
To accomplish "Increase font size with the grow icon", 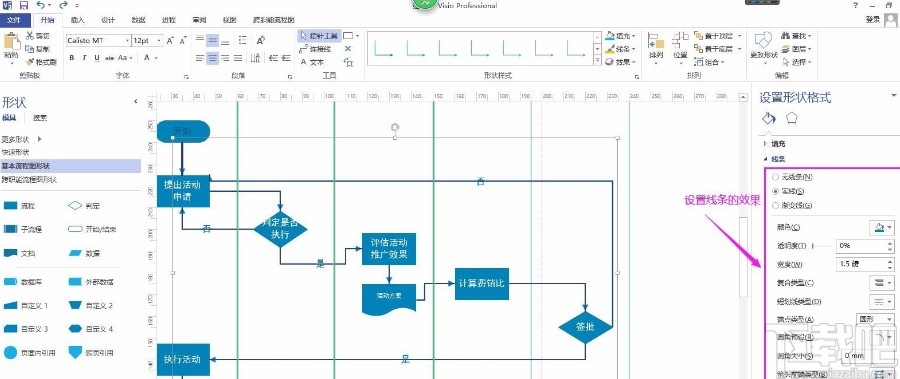I will (170, 41).
